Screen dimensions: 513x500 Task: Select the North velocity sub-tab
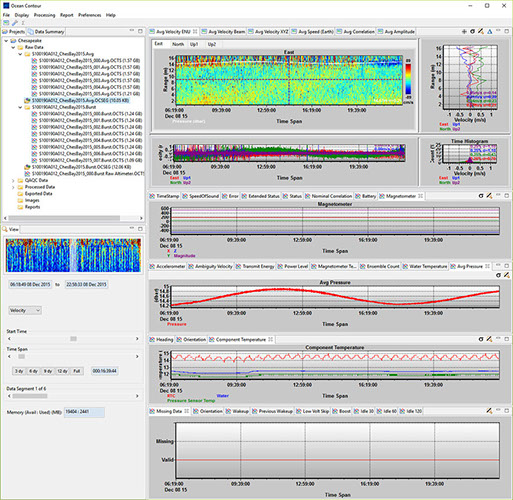click(x=178, y=44)
